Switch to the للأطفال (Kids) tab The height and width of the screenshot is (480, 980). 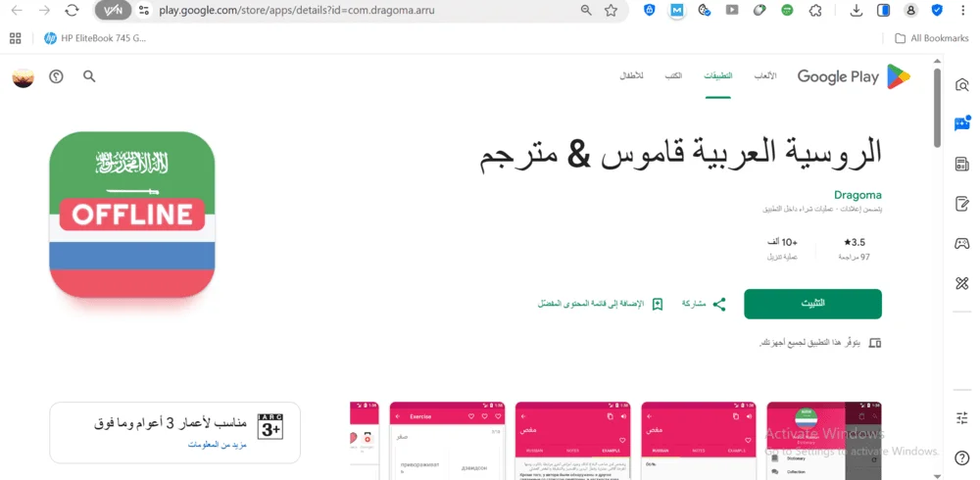[x=631, y=76]
